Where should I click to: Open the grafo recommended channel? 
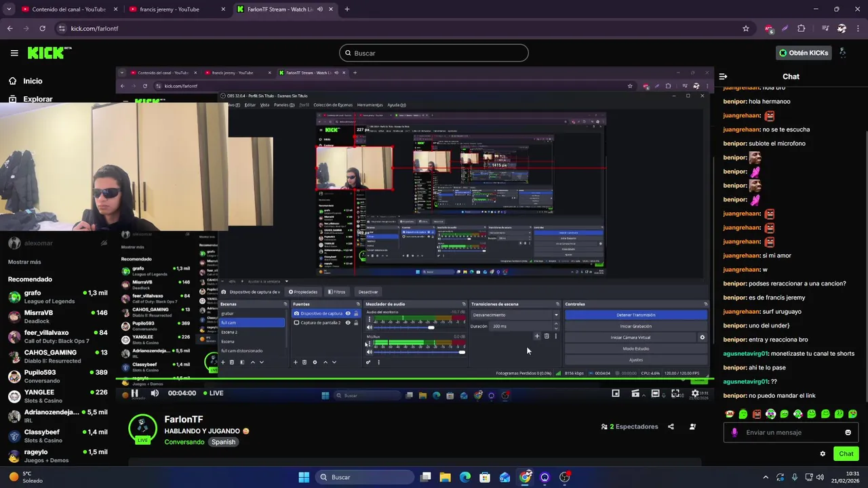click(58, 297)
